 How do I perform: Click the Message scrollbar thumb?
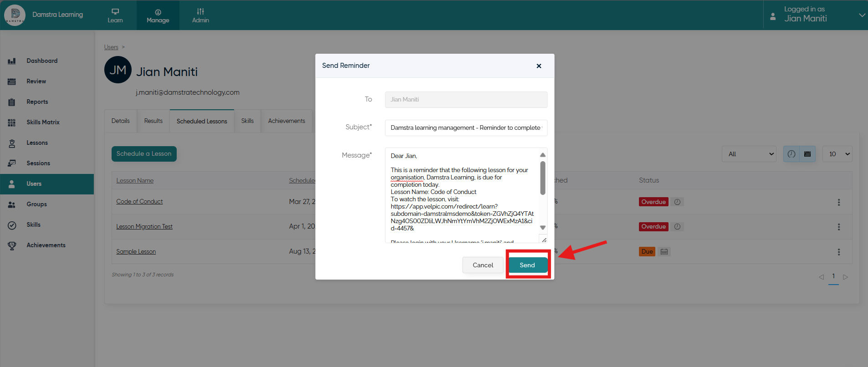pyautogui.click(x=543, y=178)
